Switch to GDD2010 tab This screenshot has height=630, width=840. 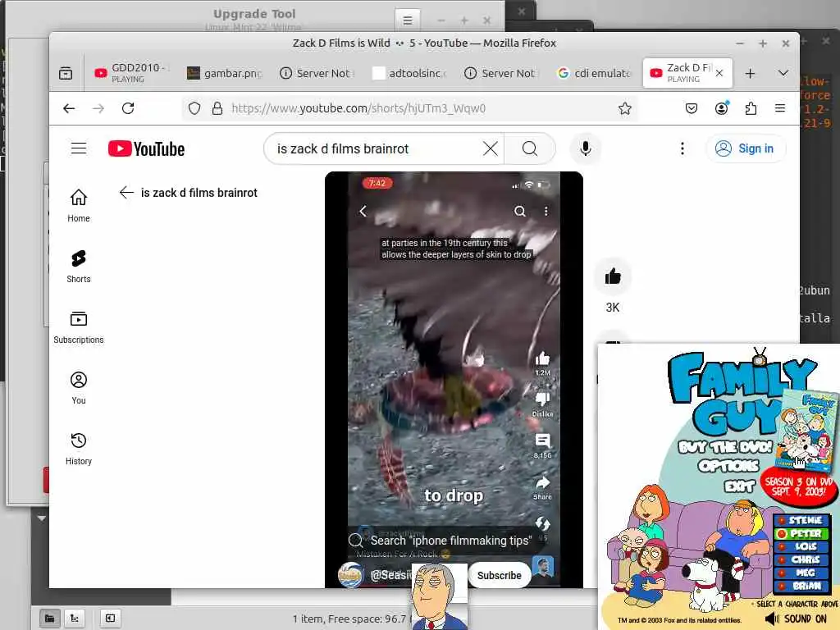click(x=131, y=73)
